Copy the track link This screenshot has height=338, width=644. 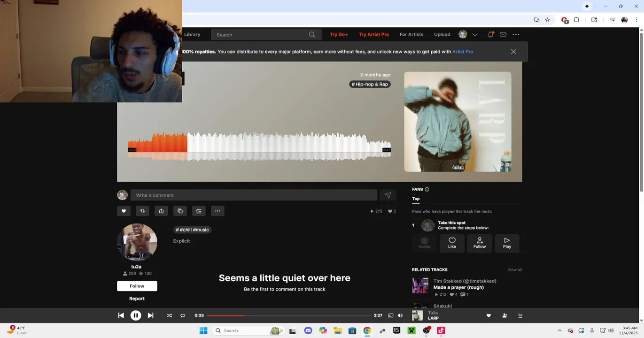(x=180, y=211)
